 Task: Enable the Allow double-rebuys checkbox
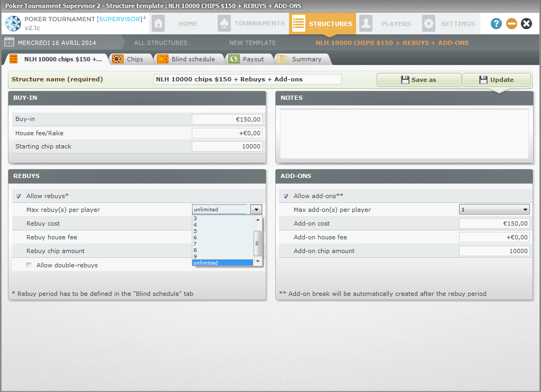29,265
